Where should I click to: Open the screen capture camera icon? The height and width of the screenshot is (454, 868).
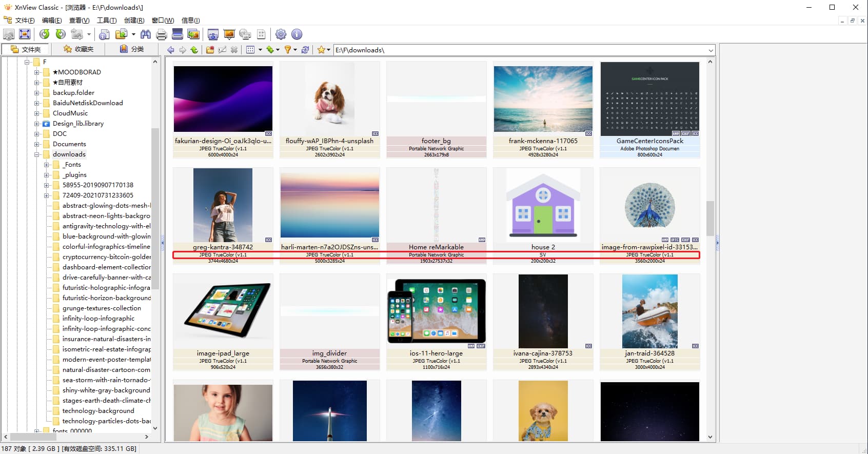(x=213, y=34)
